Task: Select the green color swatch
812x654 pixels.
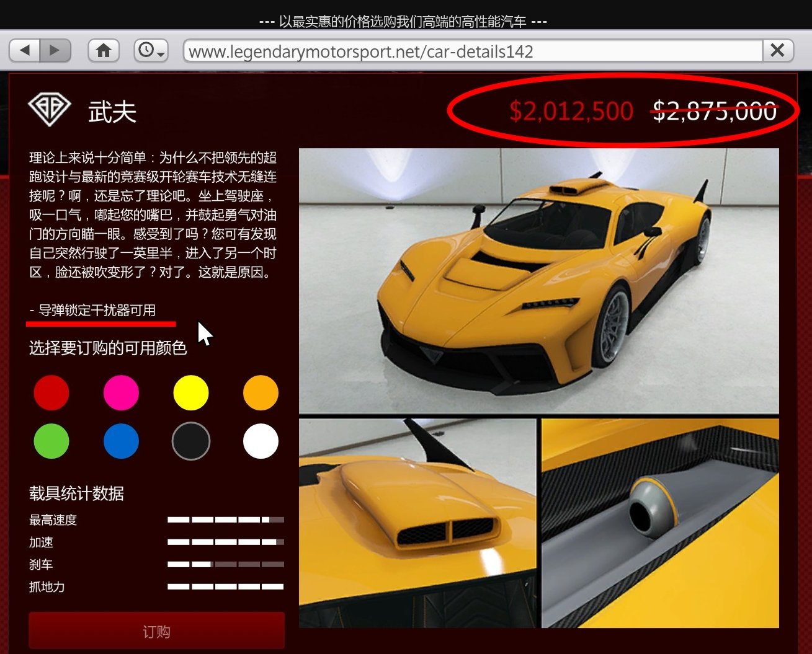Action: point(51,441)
